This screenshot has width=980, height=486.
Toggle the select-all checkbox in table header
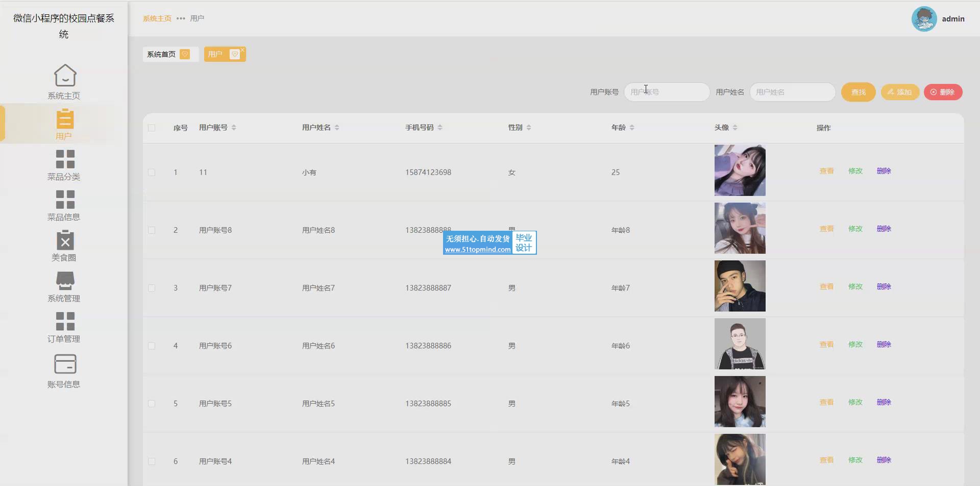tap(152, 128)
